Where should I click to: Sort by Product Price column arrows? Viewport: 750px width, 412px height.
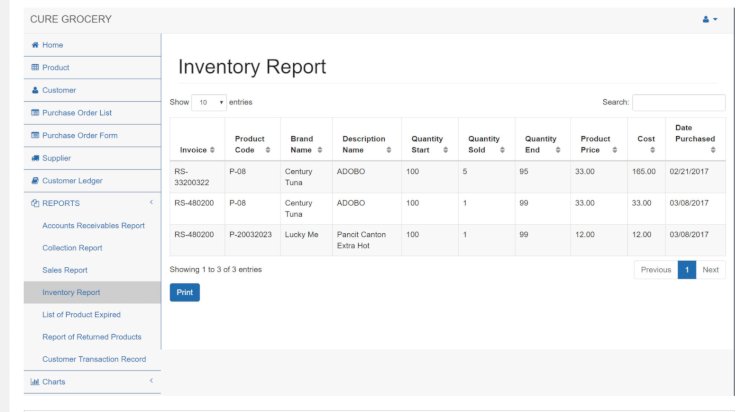(615, 150)
